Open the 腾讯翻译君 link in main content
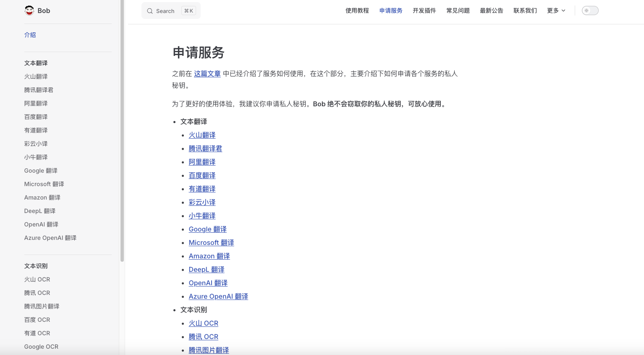Viewport: 644px width, 355px height. [205, 148]
